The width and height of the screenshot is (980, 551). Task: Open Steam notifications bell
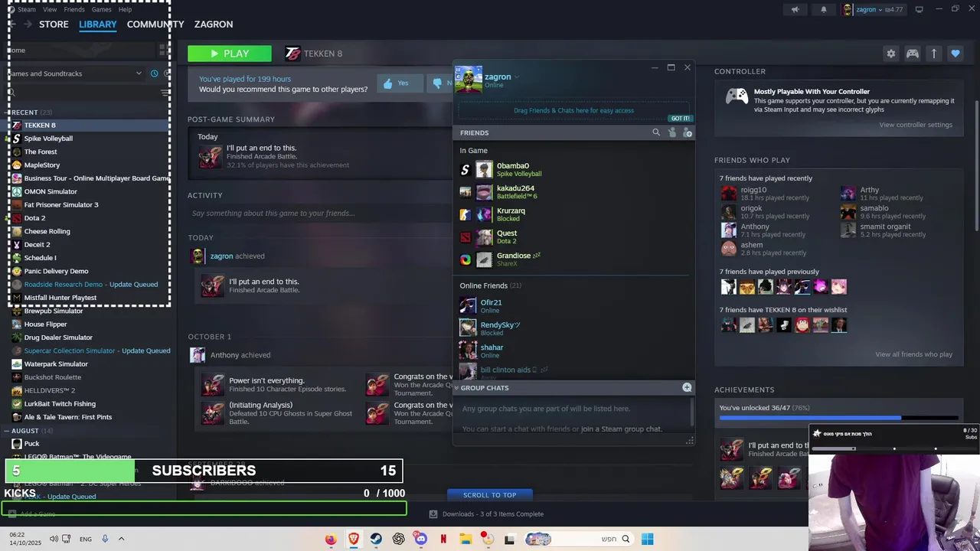pyautogui.click(x=824, y=9)
